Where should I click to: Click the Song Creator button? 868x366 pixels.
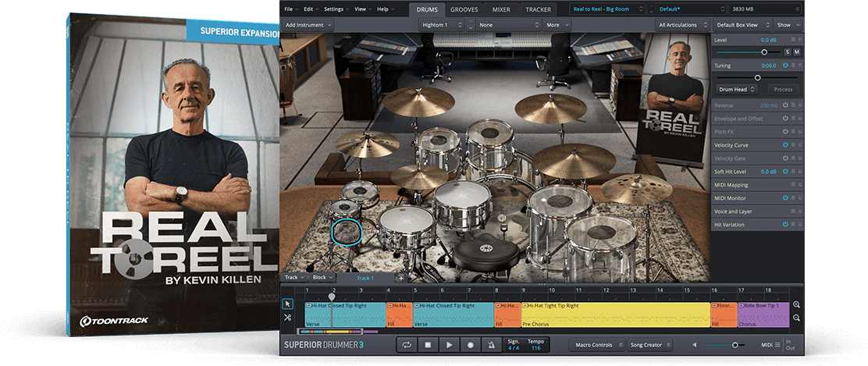[x=648, y=344]
